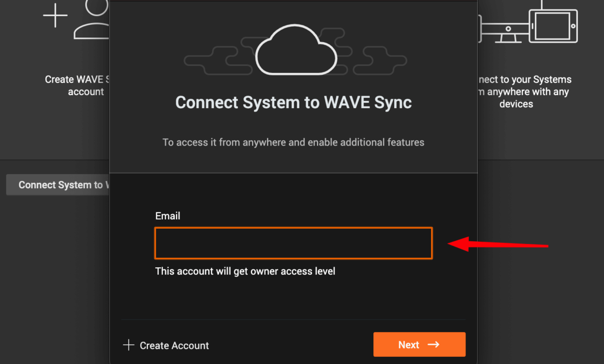Click the 'anywhere with any devices' caption

[x=524, y=98]
